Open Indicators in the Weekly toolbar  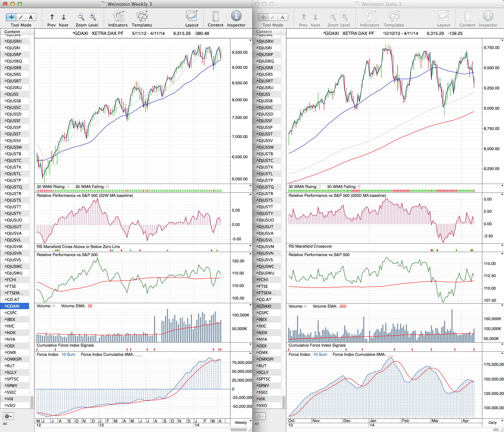click(118, 17)
